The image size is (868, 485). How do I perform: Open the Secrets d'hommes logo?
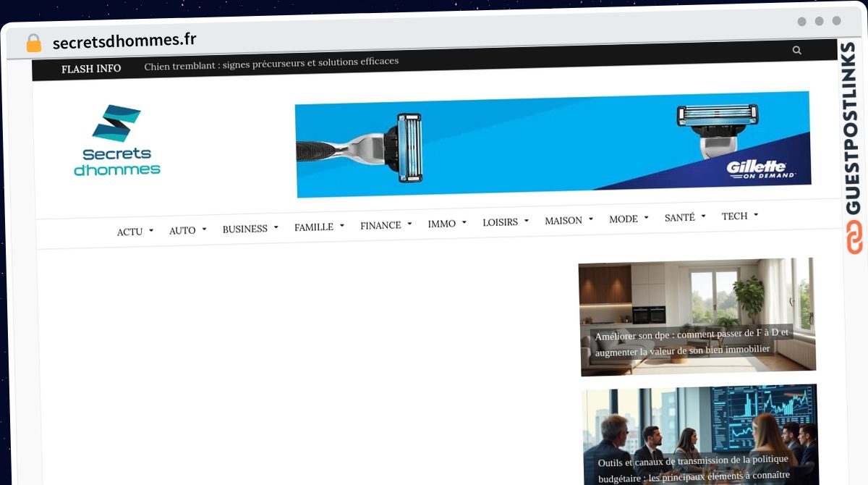117,140
